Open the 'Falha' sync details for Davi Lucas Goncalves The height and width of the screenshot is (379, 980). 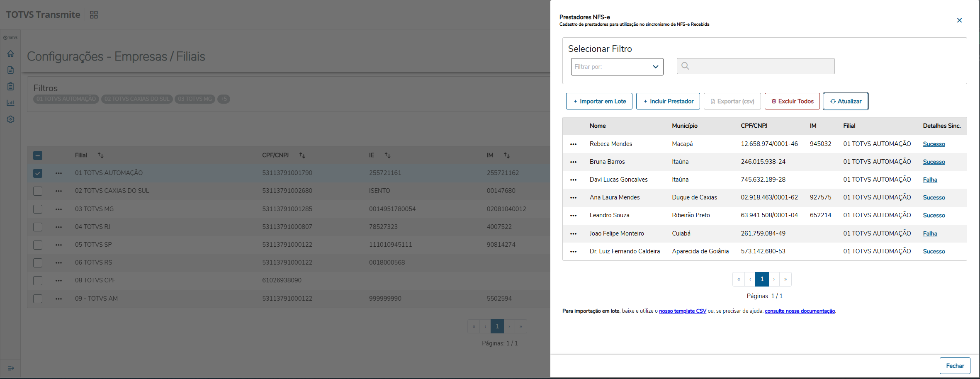tap(930, 180)
